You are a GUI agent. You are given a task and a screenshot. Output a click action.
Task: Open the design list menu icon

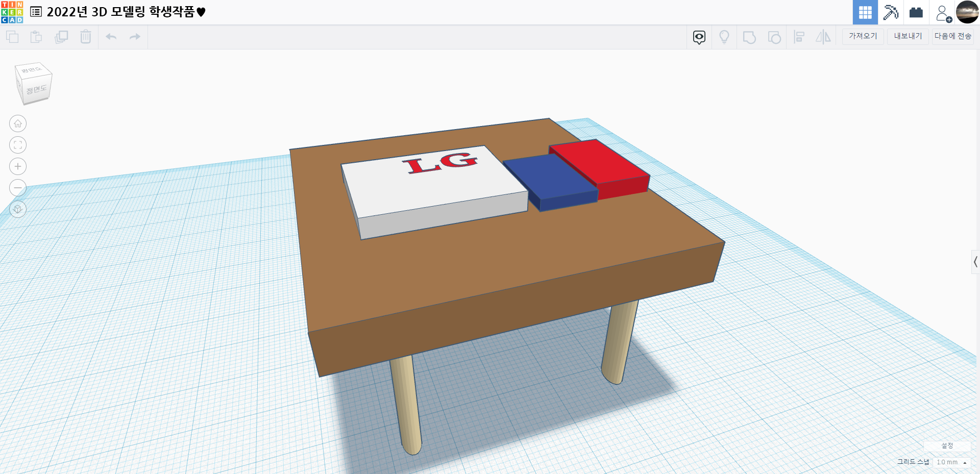point(36,12)
